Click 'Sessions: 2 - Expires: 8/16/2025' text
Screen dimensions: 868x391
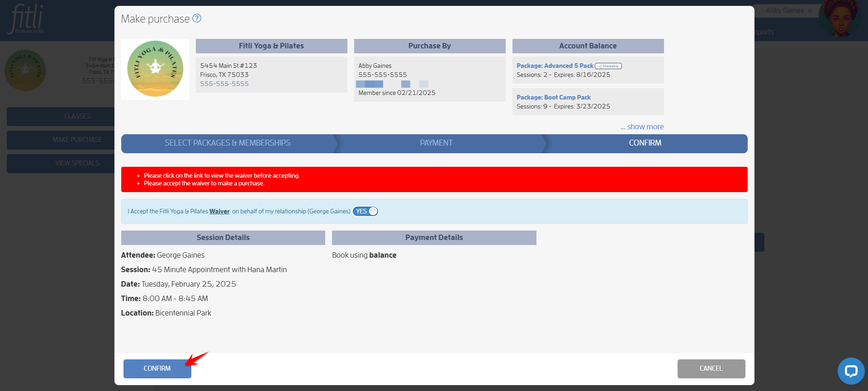pos(563,75)
